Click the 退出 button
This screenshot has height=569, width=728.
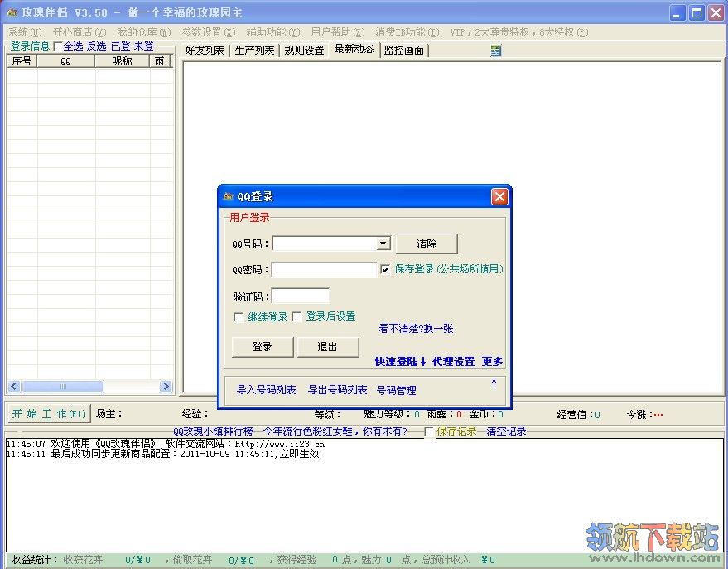(327, 347)
